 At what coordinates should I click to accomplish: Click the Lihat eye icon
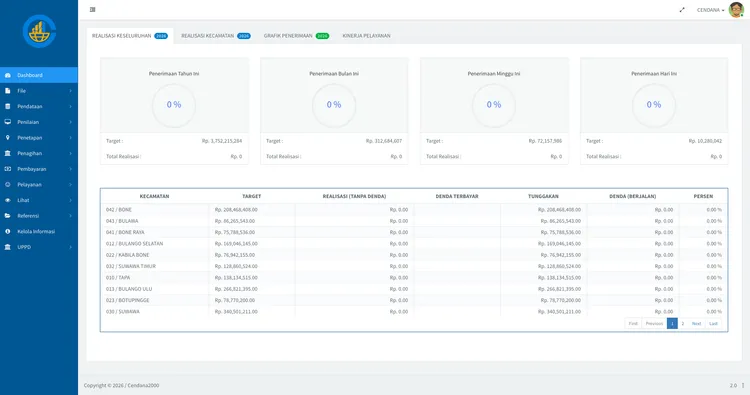pos(8,200)
